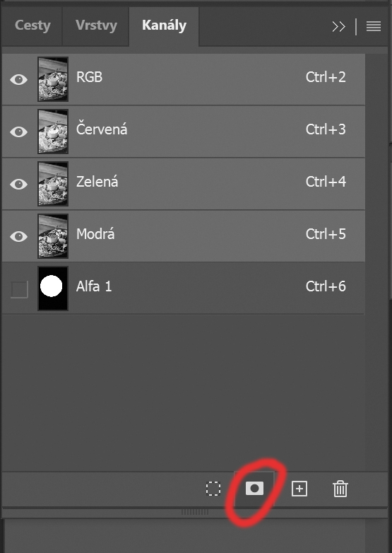Click the RGB channel thumbnail
Image resolution: width=392 pixels, height=553 pixels.
pos(53,79)
